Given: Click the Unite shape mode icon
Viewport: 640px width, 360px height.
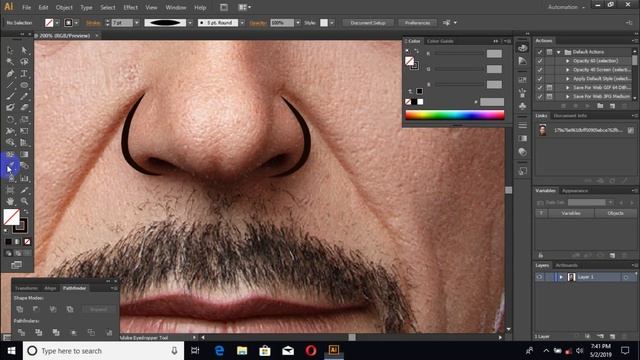Looking at the screenshot, I should pos(20,309).
